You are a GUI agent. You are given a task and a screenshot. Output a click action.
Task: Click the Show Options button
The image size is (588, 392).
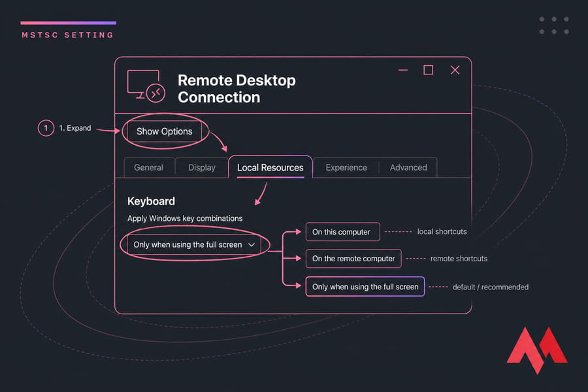tap(164, 131)
